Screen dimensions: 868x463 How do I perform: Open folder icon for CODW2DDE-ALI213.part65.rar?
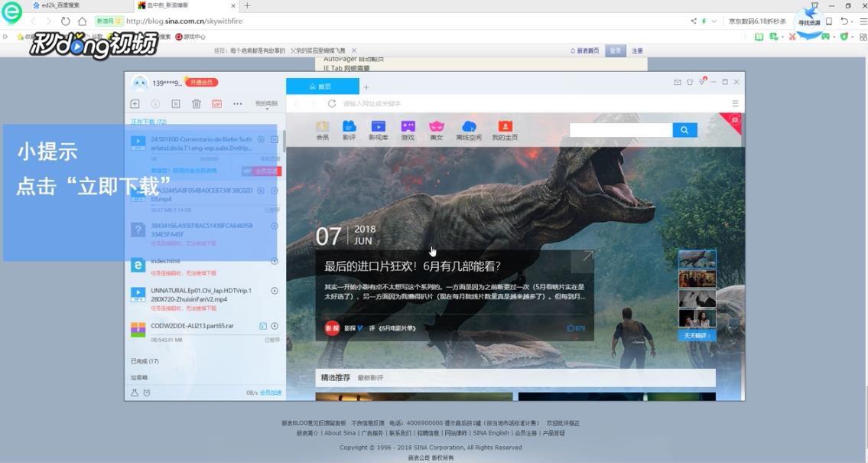[263, 326]
